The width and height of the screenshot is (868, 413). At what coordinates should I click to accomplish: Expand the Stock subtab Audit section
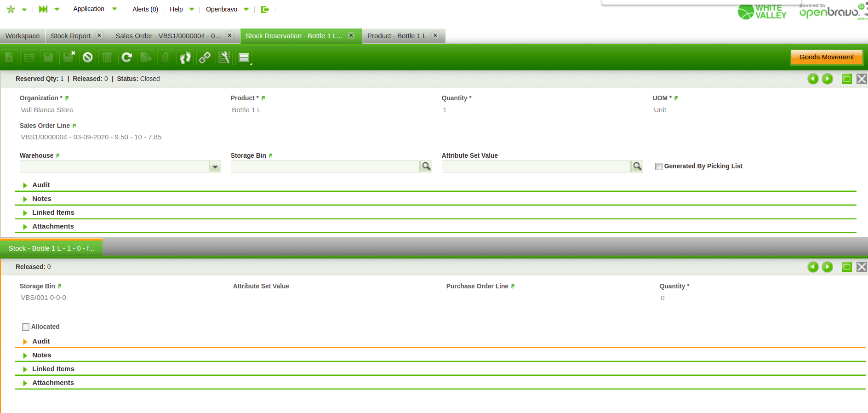25,342
